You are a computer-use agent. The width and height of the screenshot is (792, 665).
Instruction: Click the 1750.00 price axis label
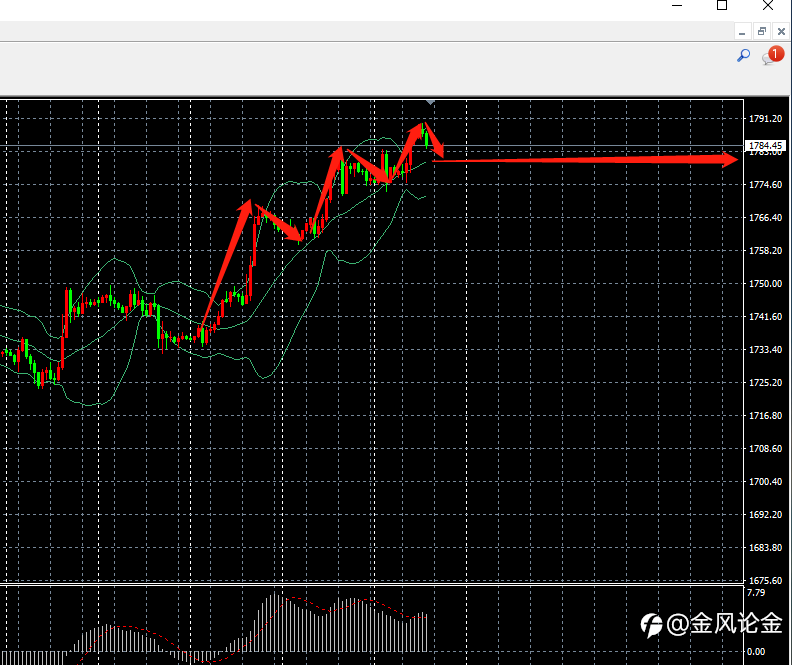(765, 284)
